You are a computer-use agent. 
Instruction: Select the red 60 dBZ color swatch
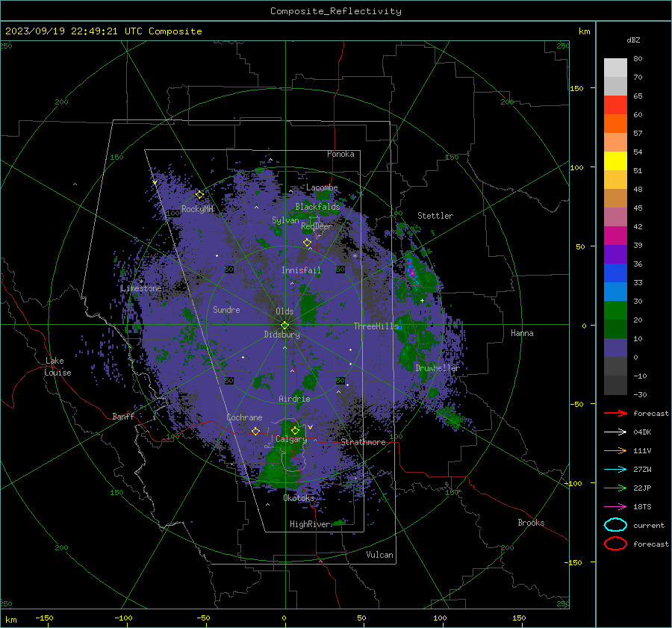pos(615,105)
